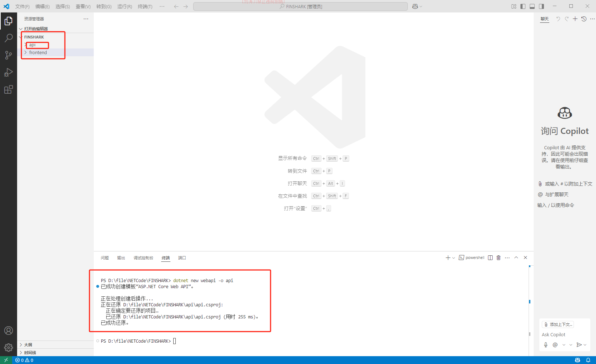
Task: Start a new chat with the plus icon
Action: click(575, 19)
